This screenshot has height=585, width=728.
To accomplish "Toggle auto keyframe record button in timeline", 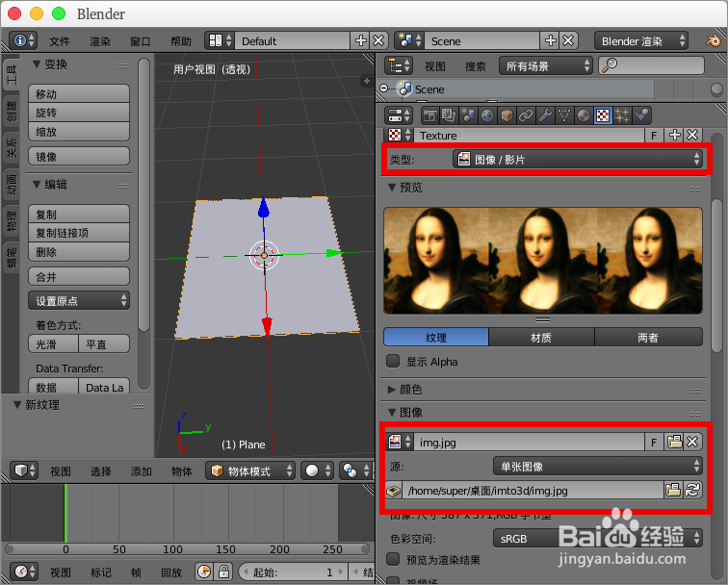I will tap(204, 572).
